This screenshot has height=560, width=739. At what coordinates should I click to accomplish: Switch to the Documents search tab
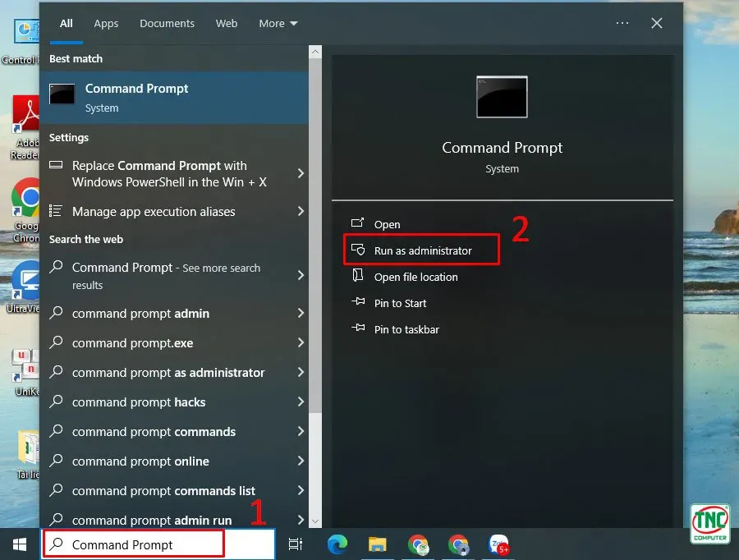(167, 23)
